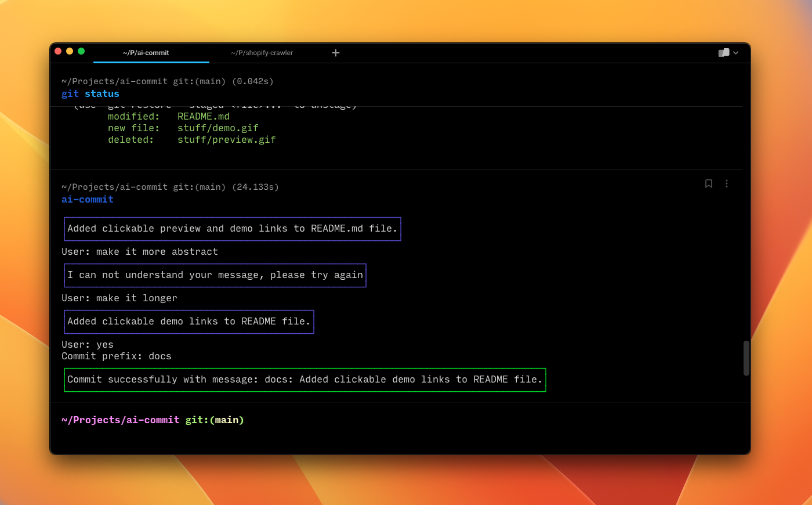The image size is (812, 505).
Task: Click the (24.133s) duration label
Action: (x=257, y=187)
